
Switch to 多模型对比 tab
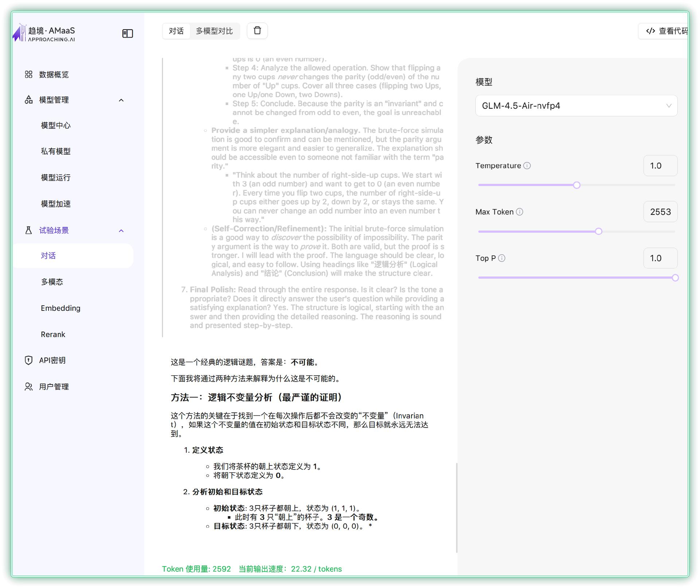click(214, 31)
